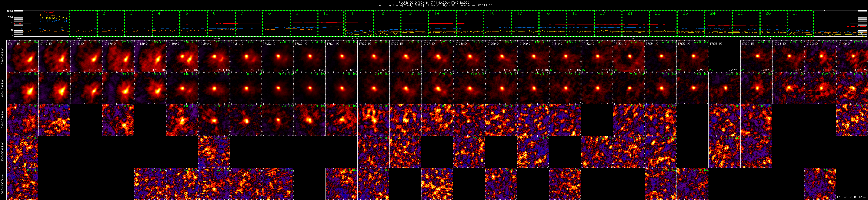868x200 pixels.
Task: Click the xyoffset=[714.4,-358.2] text
Action: (406, 5)
